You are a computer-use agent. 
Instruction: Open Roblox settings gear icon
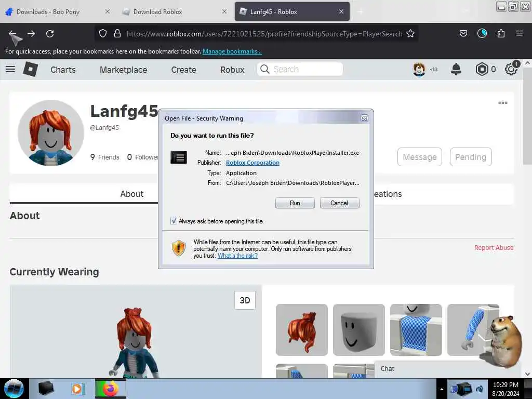click(x=511, y=69)
